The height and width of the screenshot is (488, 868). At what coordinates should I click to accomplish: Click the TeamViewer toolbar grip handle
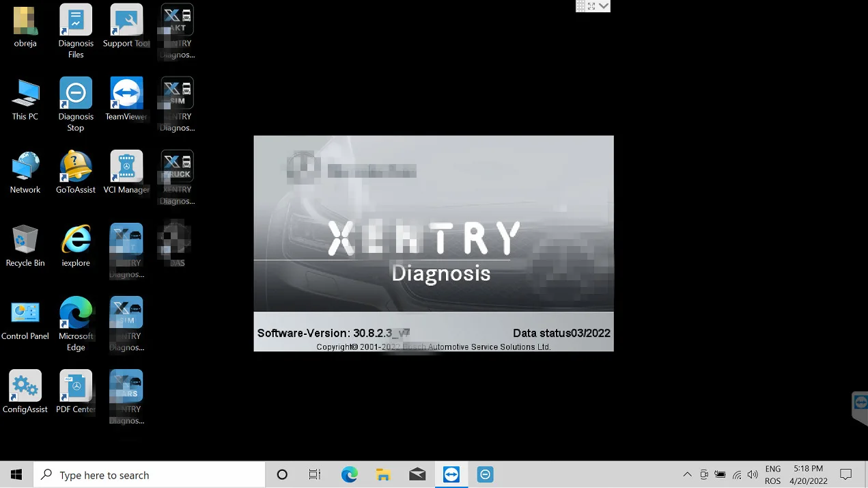coord(580,6)
